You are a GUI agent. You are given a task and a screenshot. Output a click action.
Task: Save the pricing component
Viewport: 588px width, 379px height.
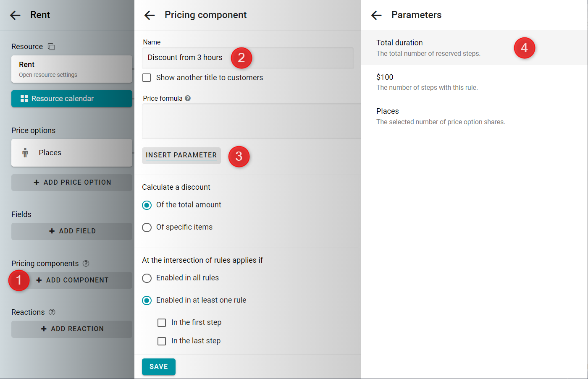pyautogui.click(x=159, y=367)
